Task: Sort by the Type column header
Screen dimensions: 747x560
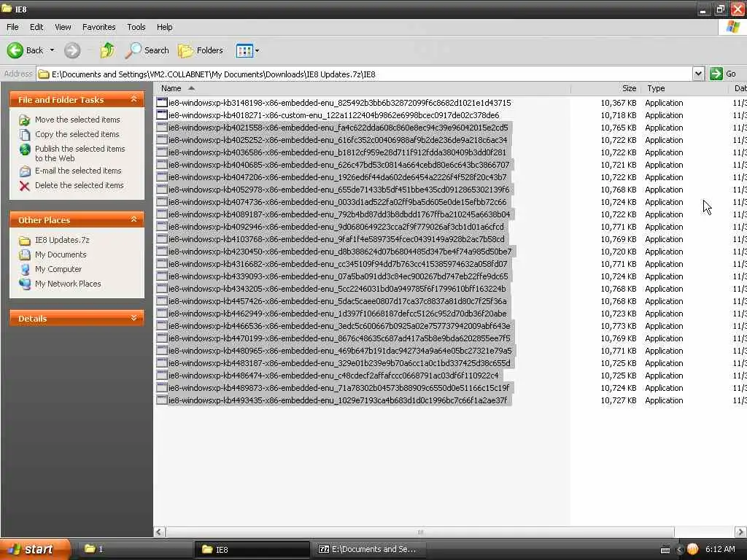Action: point(656,88)
